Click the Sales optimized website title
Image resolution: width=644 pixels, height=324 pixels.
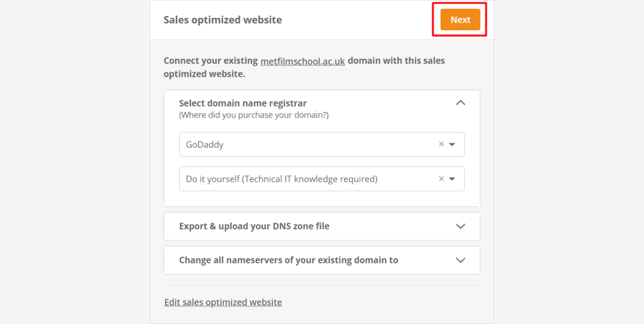[222, 20]
